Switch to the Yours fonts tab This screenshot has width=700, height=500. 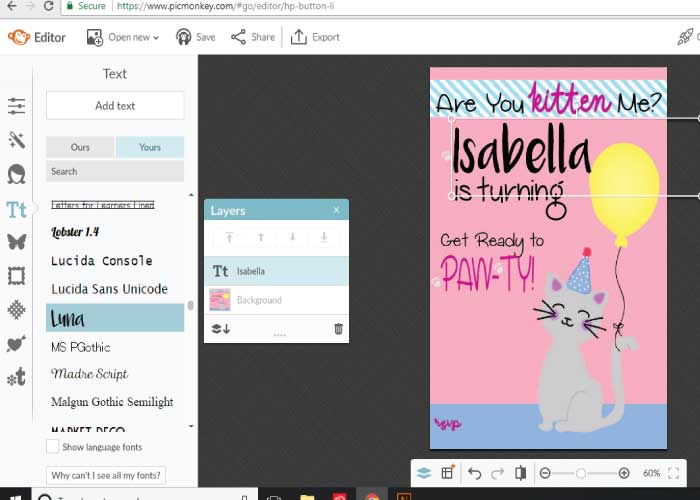coord(150,147)
